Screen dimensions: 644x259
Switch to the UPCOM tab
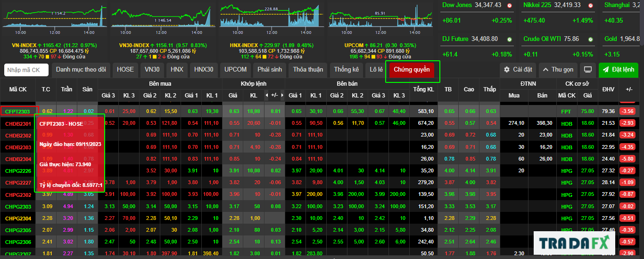tap(235, 70)
